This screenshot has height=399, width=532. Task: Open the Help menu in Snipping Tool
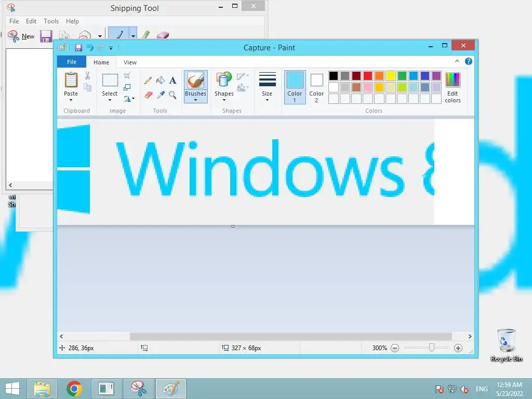point(72,21)
